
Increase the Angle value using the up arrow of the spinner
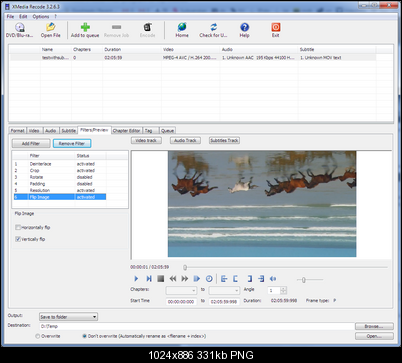click(283, 289)
